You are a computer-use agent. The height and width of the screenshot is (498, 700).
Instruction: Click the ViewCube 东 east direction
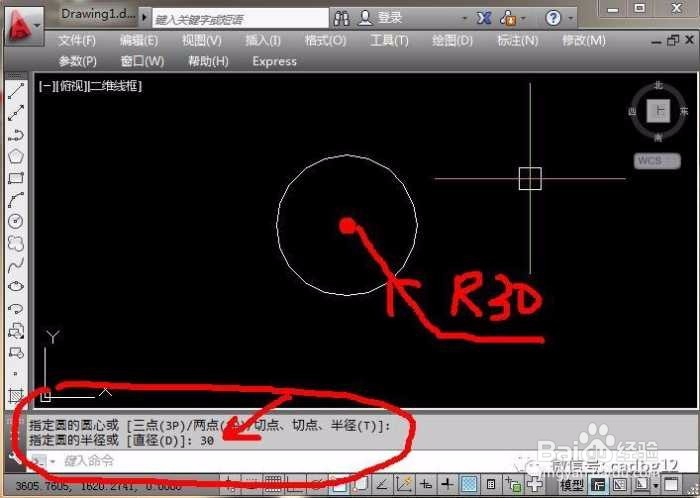pyautogui.click(x=683, y=112)
